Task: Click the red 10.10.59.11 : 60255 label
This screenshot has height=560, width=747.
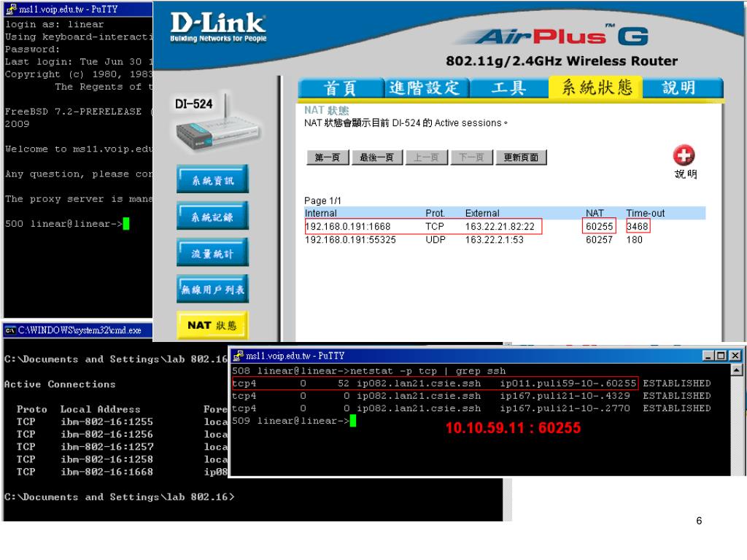Action: 513,427
